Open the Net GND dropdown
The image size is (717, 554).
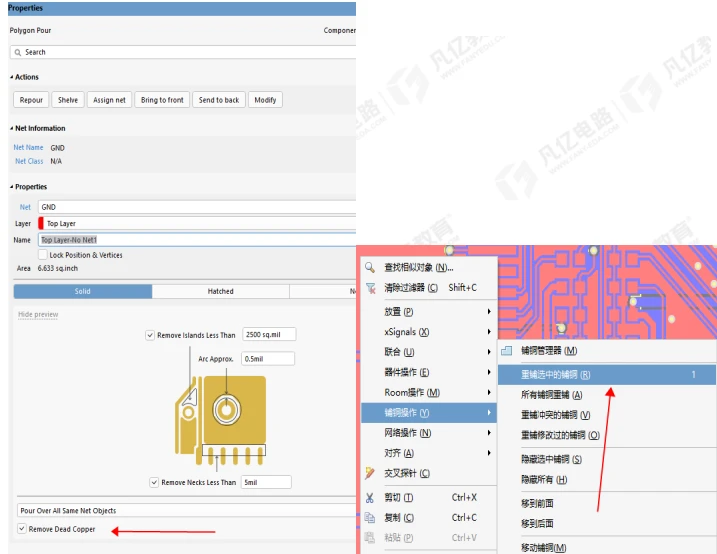197,207
